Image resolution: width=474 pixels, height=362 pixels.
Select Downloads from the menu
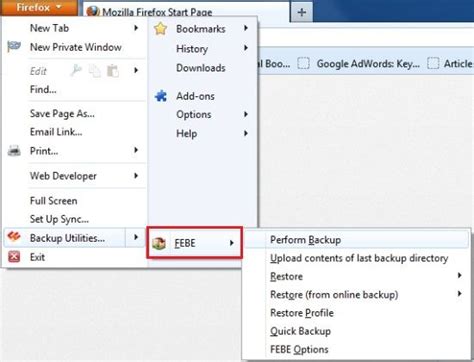[203, 68]
